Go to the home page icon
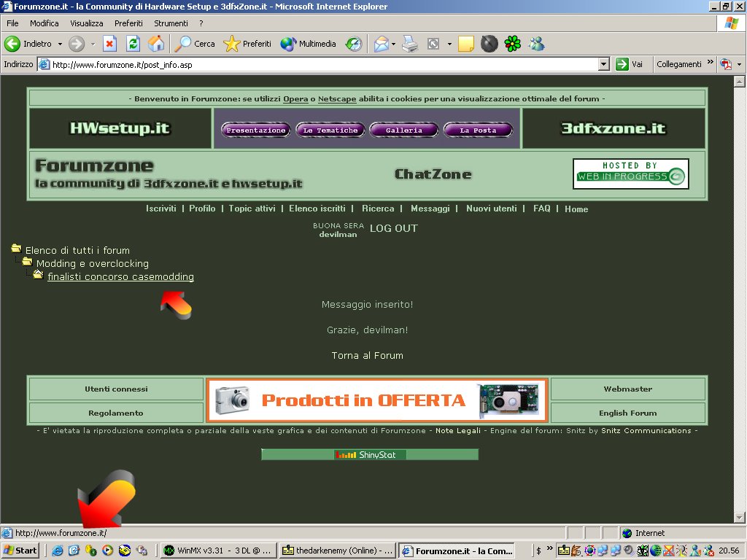The width and height of the screenshot is (747, 560). click(x=156, y=44)
